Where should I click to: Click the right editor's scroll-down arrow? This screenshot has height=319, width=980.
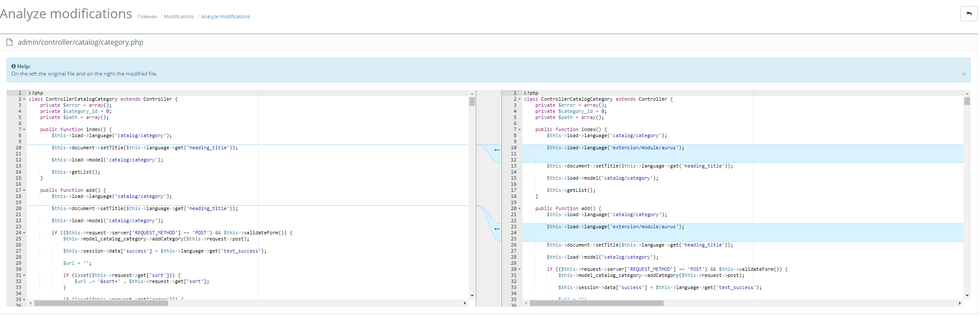pos(967,296)
